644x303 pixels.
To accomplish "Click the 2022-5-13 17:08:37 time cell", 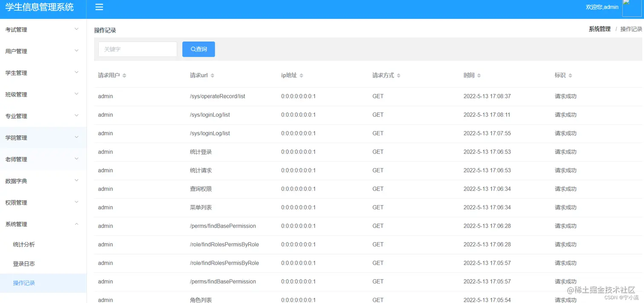I will click(x=487, y=96).
